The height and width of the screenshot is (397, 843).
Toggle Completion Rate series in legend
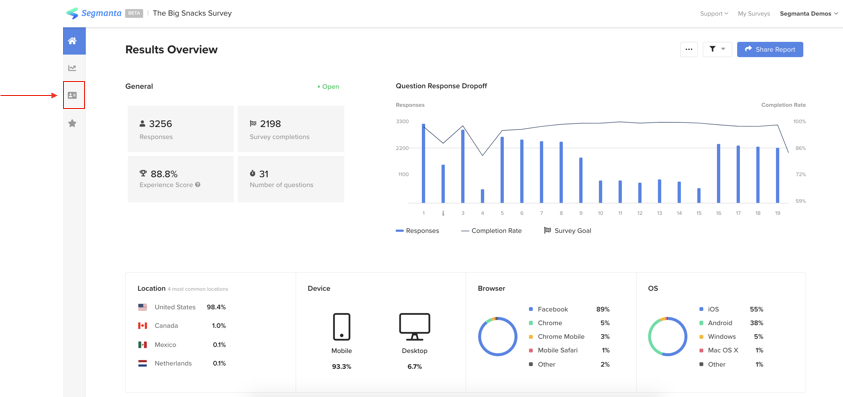click(491, 231)
